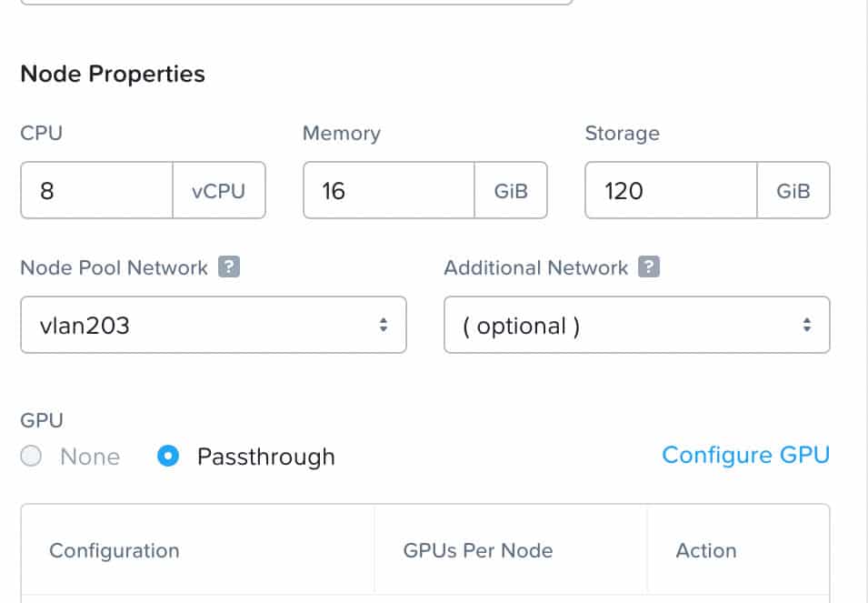Click the Memory GiB unit label

511,191
